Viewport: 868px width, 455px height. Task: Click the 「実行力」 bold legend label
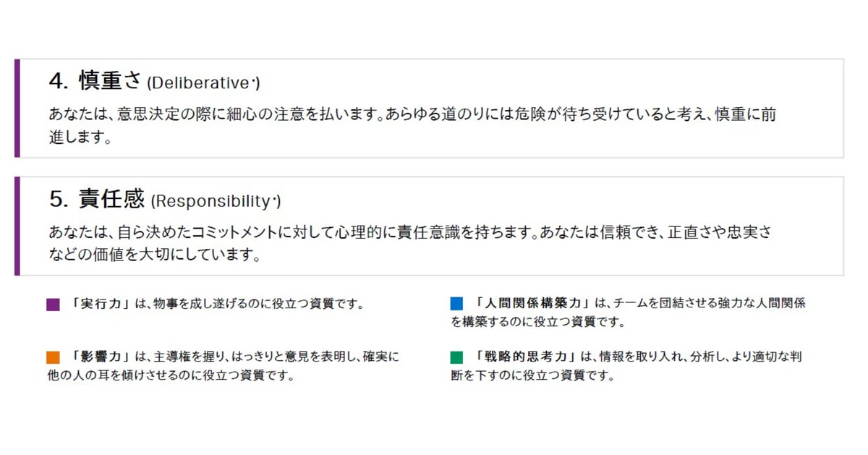click(x=101, y=304)
